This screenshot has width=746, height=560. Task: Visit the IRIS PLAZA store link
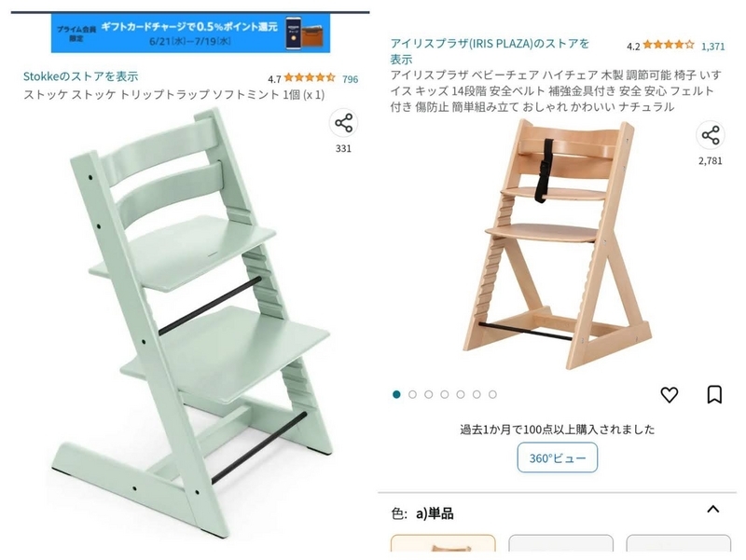coord(490,51)
